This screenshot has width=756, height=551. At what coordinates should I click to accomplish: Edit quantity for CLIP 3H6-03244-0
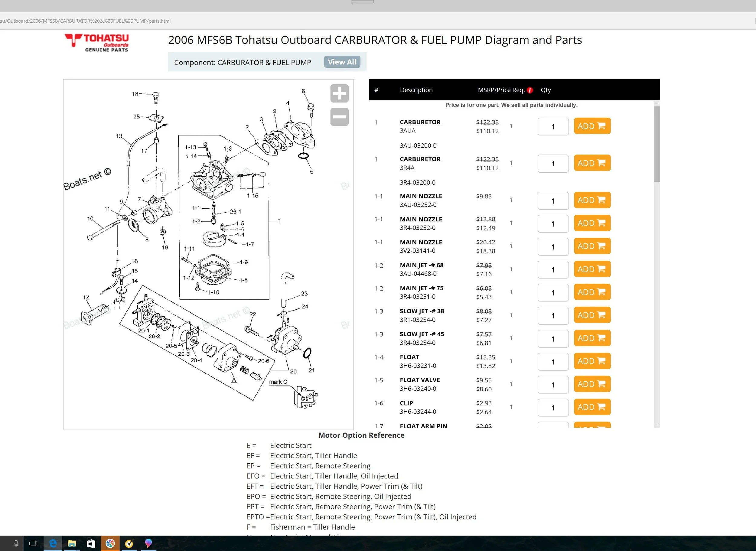pos(553,408)
